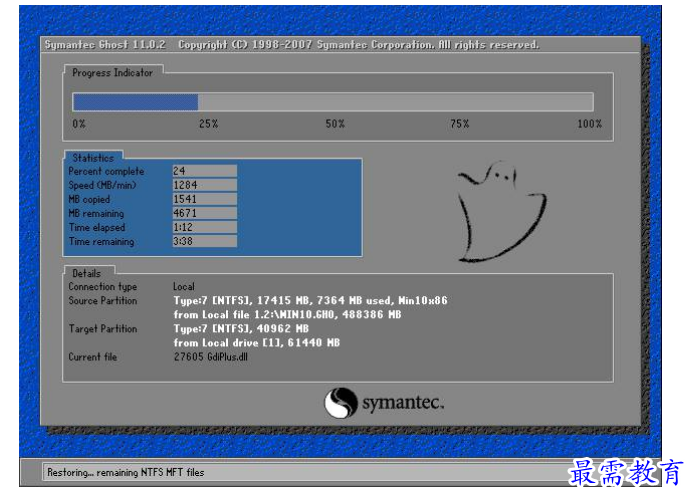692x504 pixels.
Task: Click the 0% progress scale marker
Action: pos(79,124)
